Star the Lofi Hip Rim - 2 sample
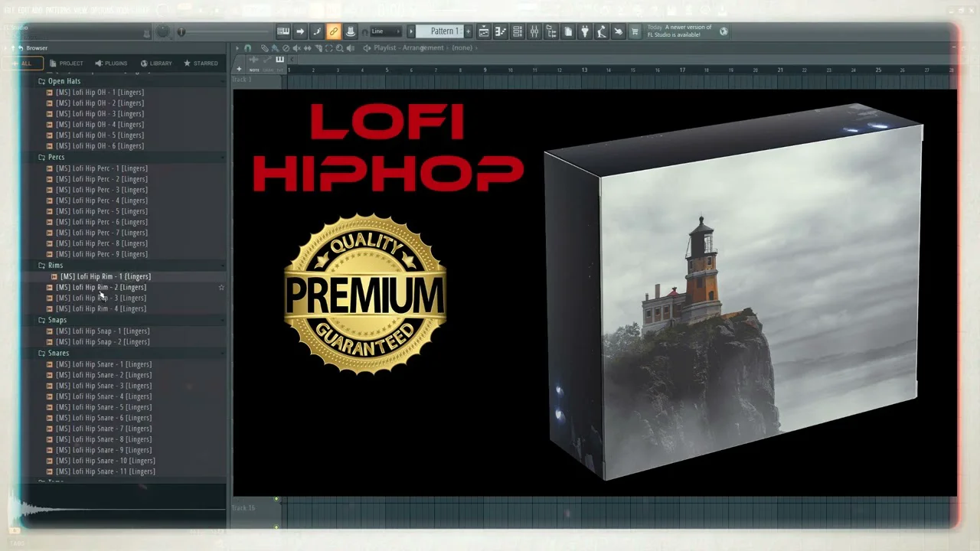Image resolution: width=980 pixels, height=551 pixels. coord(221,288)
